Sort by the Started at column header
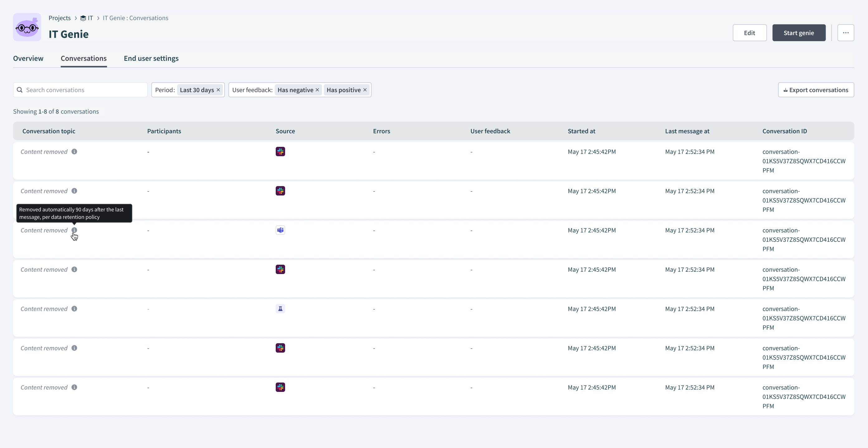The image size is (868, 448). (581, 131)
